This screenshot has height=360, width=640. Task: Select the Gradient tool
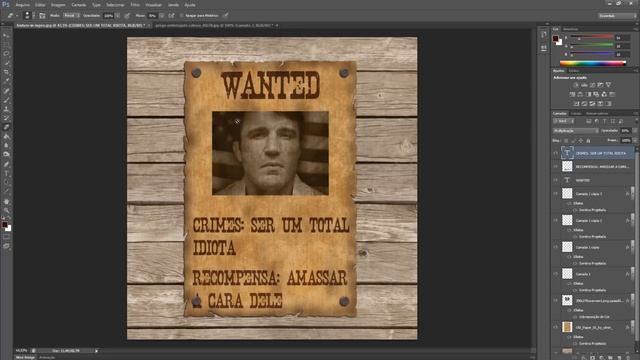coord(6,136)
